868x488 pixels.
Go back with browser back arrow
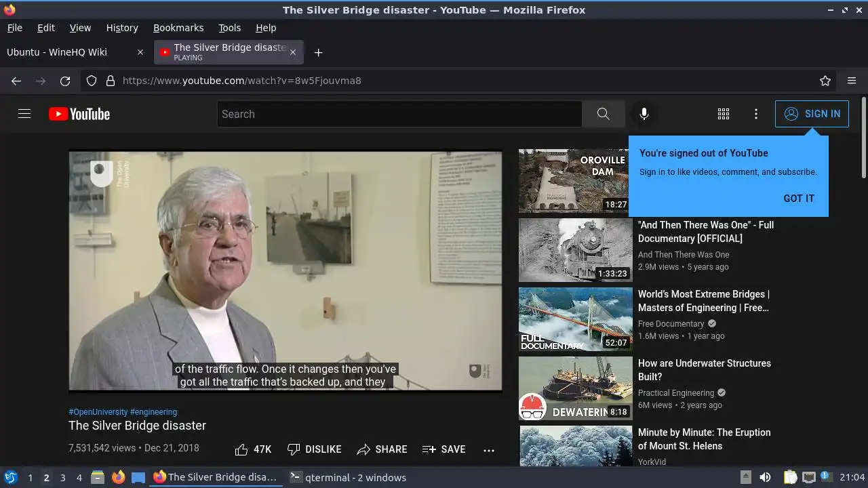coord(16,81)
